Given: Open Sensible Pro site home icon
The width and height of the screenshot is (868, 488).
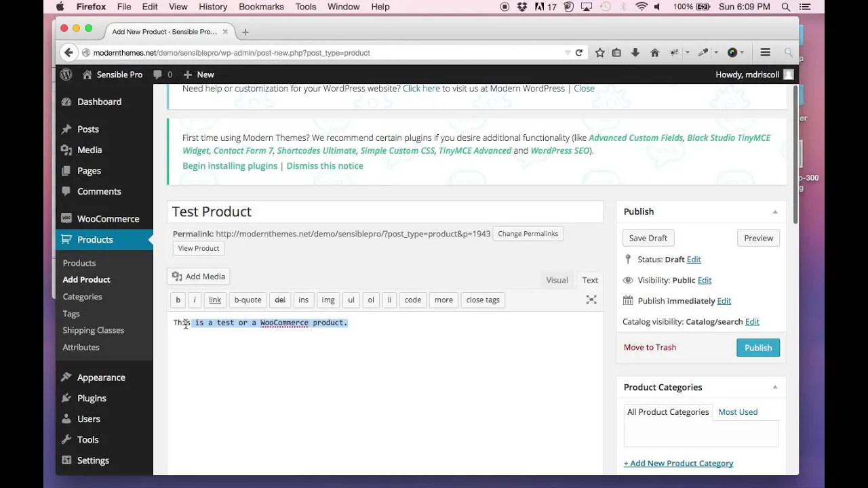Looking at the screenshot, I should point(87,75).
